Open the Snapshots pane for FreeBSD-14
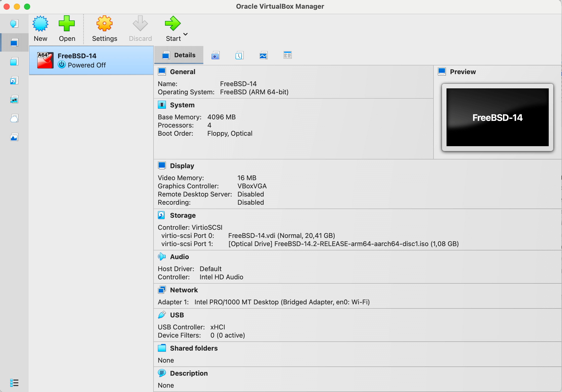The height and width of the screenshot is (392, 562). 215,55
